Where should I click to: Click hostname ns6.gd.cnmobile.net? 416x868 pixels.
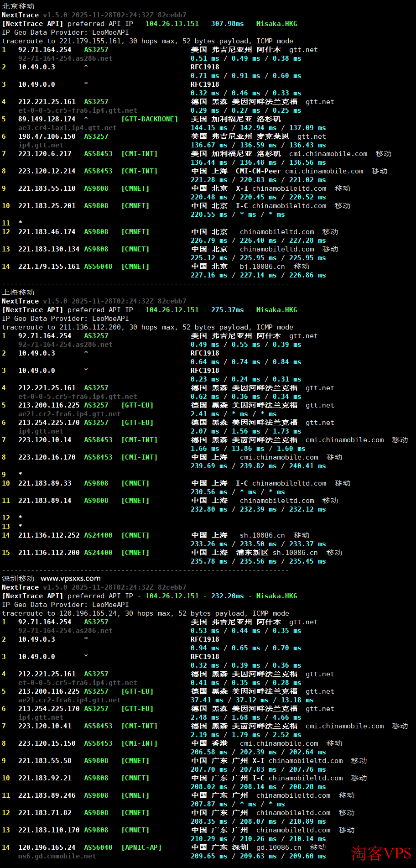click(x=57, y=856)
